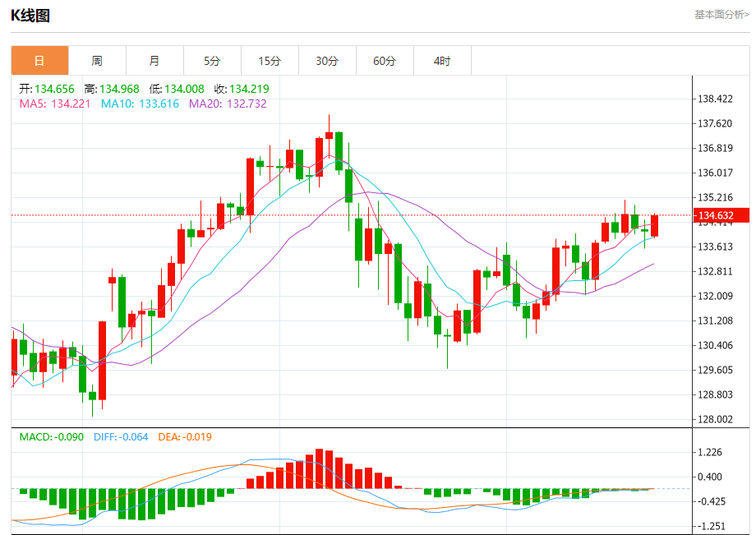Click the red 134.632 current price tag
Image resolution: width=756 pixels, height=535 pixels.
tap(721, 215)
